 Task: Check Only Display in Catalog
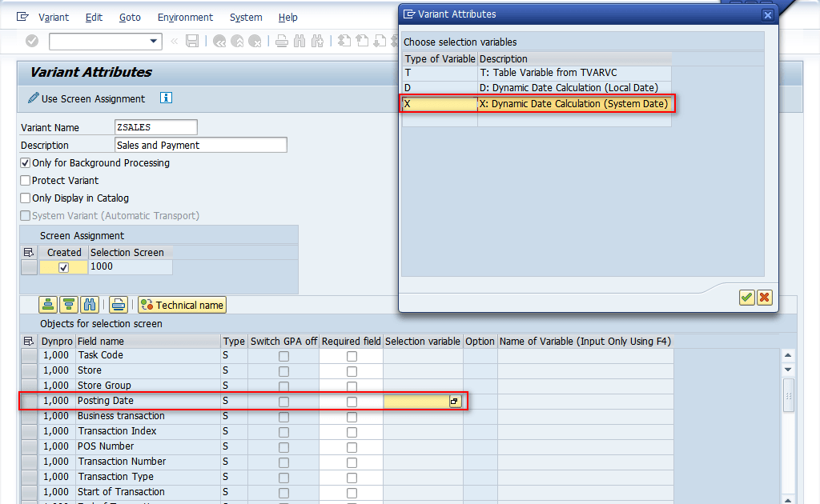[x=26, y=198]
